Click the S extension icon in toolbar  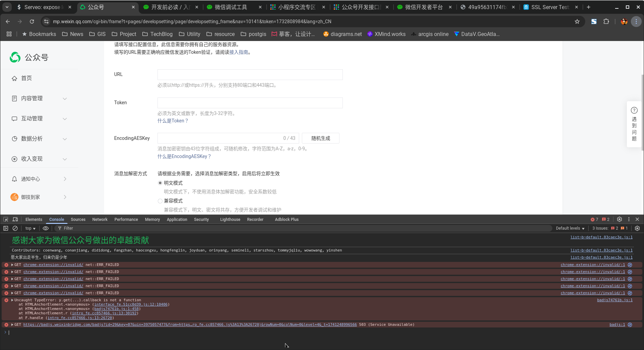(594, 22)
